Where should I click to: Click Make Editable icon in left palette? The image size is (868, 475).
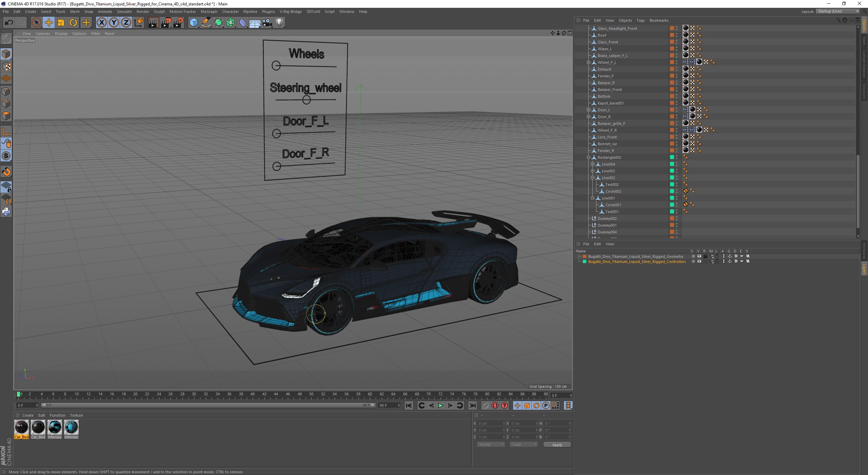pyautogui.click(x=6, y=39)
